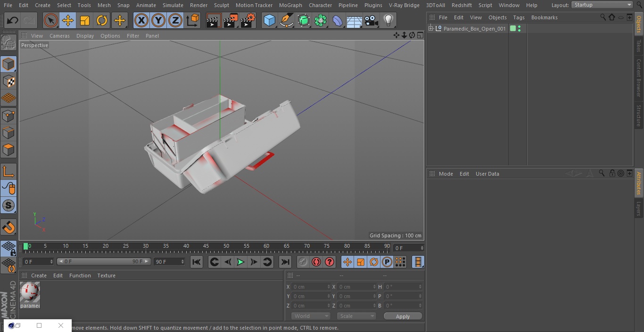
Task: Toggle Paramedic_Box visibility dots
Action: [519, 29]
